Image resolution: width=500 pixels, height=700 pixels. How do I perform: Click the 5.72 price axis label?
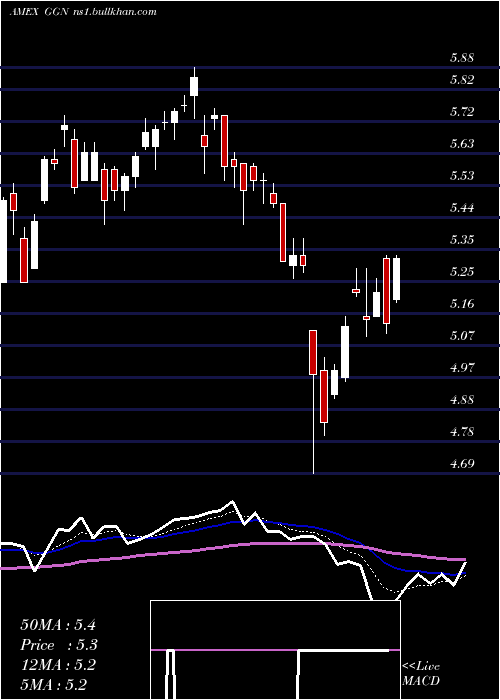click(x=461, y=112)
